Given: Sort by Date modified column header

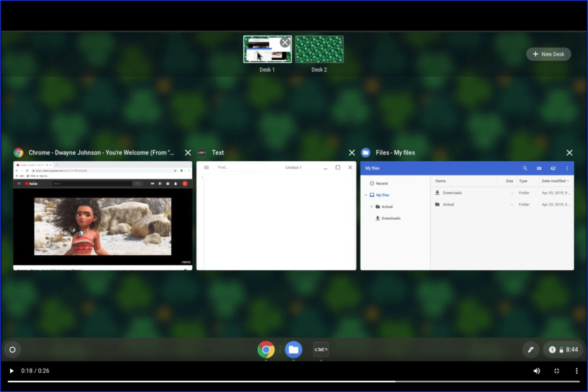Looking at the screenshot, I should pos(555,181).
